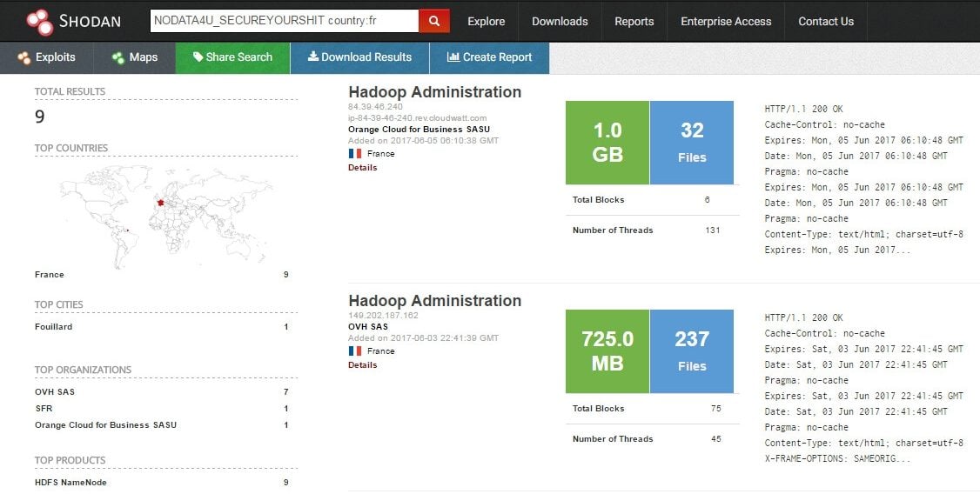
Task: Click the 1.0 GB green tile
Action: pos(607,143)
